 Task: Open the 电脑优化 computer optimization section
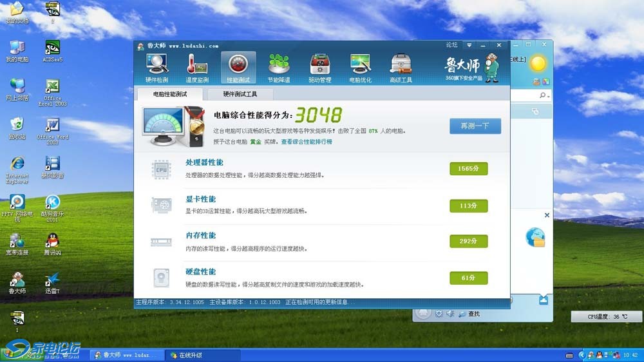point(360,68)
